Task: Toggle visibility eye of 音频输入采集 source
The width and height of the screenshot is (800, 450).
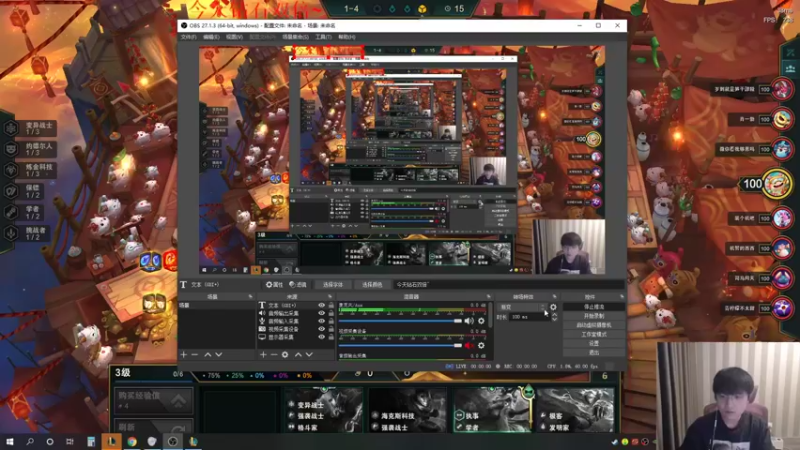Action: coord(321,321)
